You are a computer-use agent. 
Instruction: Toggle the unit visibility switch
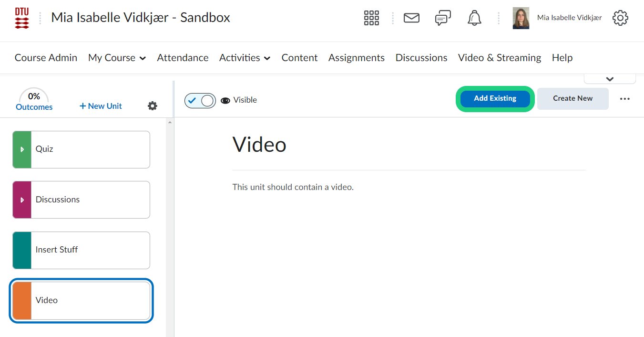coord(200,101)
